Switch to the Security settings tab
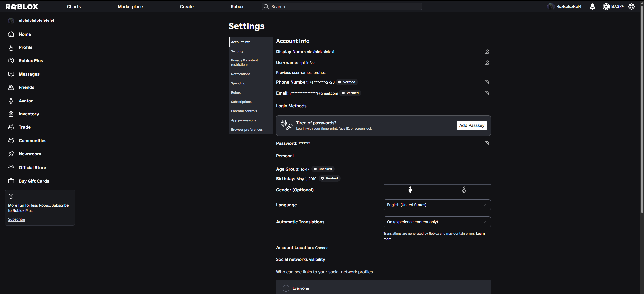644x294 pixels. click(x=251, y=51)
